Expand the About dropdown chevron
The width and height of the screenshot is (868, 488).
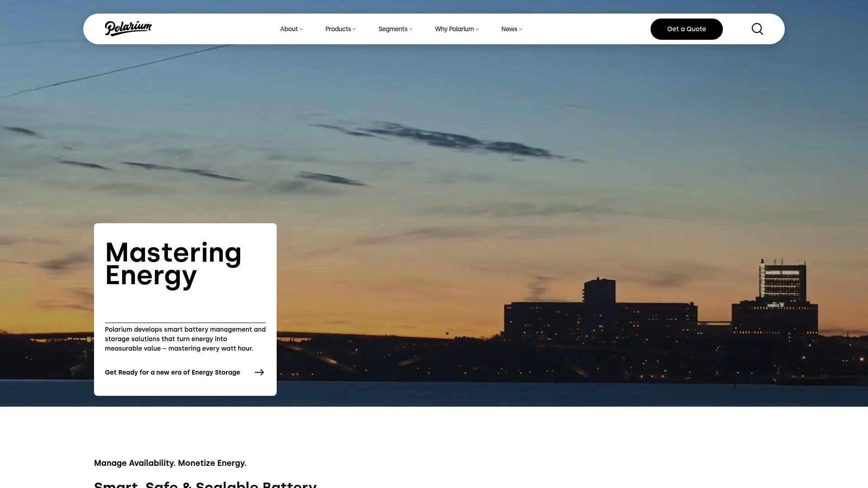point(302,29)
